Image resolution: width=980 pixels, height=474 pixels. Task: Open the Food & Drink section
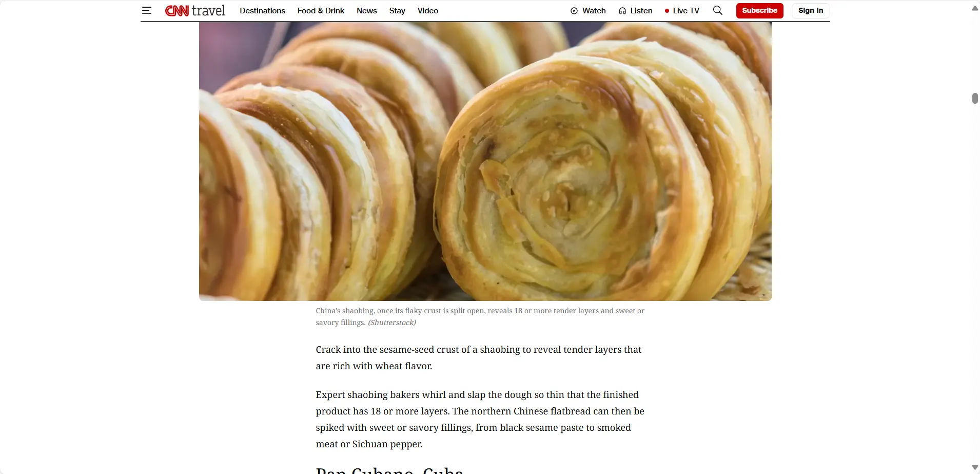click(321, 11)
